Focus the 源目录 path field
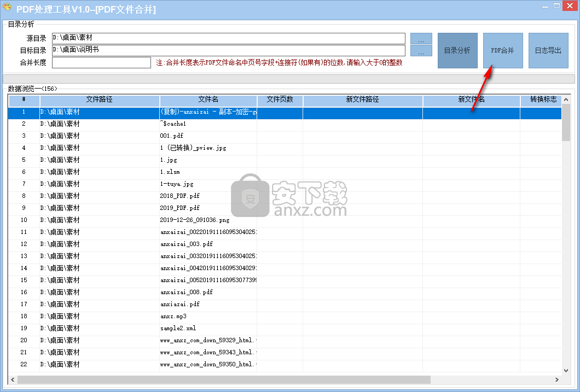Screen dimensions: 580x392 coord(229,38)
